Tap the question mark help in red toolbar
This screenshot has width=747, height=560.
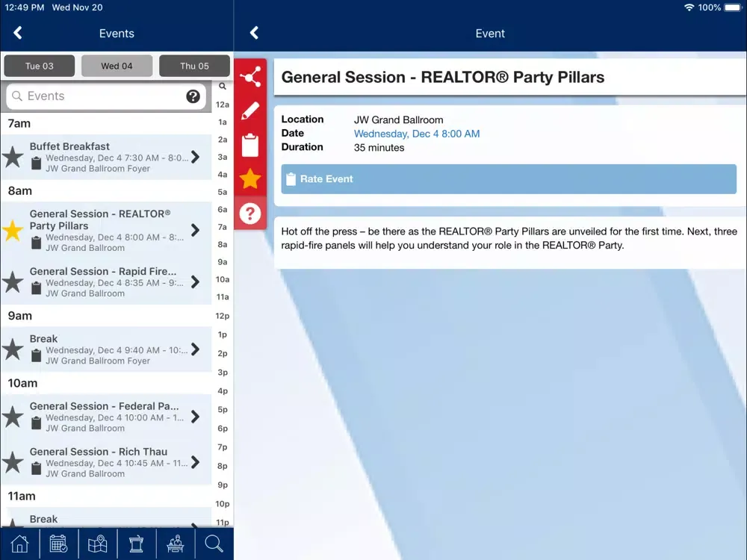click(250, 214)
